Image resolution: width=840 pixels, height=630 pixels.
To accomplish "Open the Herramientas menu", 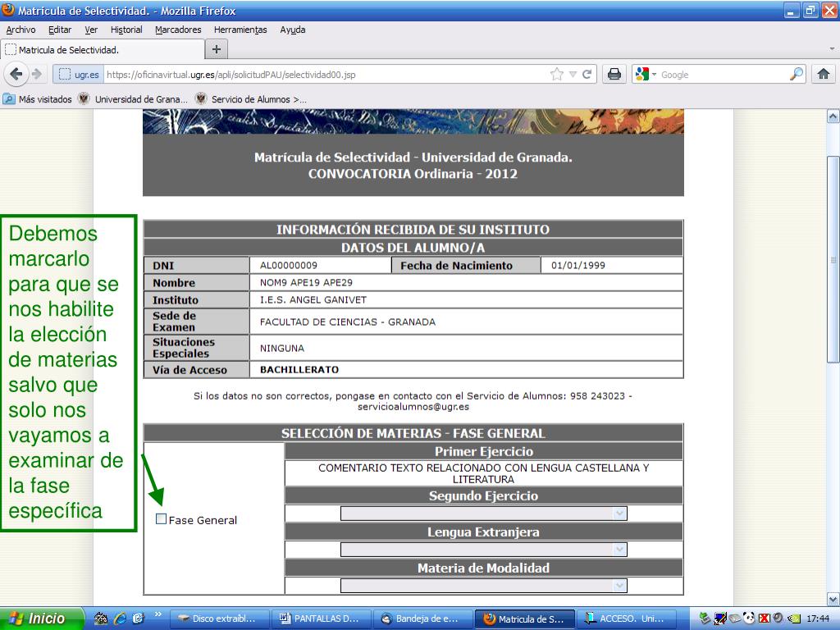I will coord(240,30).
